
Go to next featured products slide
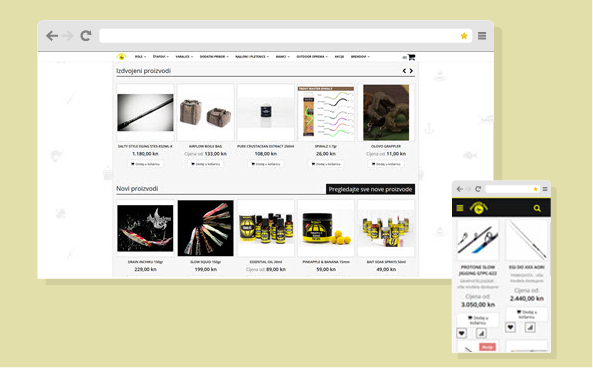point(411,71)
